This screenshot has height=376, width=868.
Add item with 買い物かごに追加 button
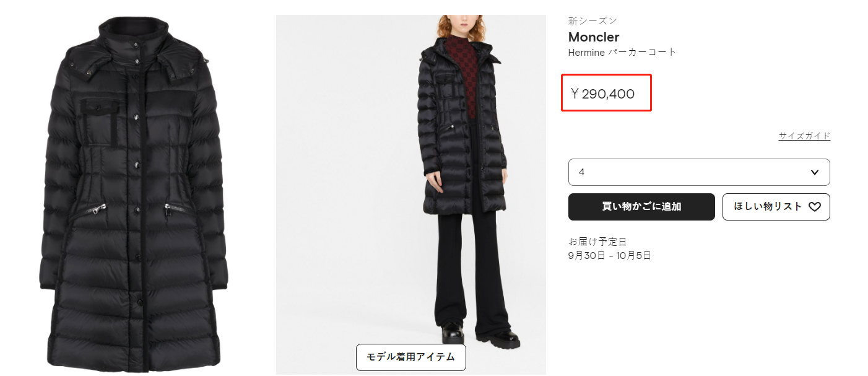pyautogui.click(x=641, y=207)
